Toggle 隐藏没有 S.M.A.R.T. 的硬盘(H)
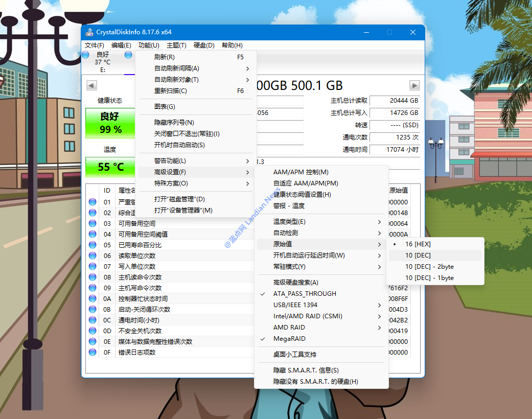 pyautogui.click(x=321, y=382)
